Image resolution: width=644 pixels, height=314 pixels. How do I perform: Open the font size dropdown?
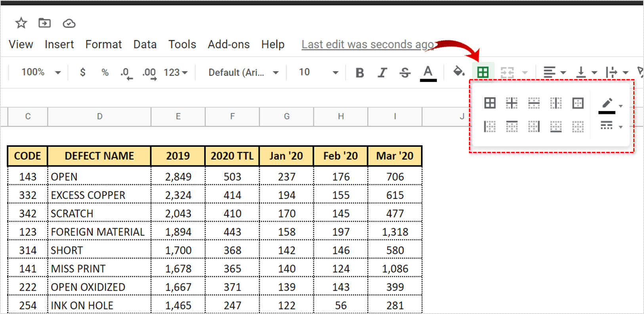click(x=318, y=72)
